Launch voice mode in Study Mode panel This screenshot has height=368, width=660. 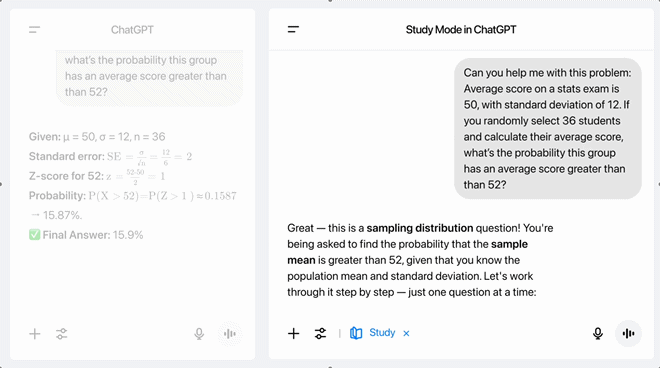click(628, 333)
